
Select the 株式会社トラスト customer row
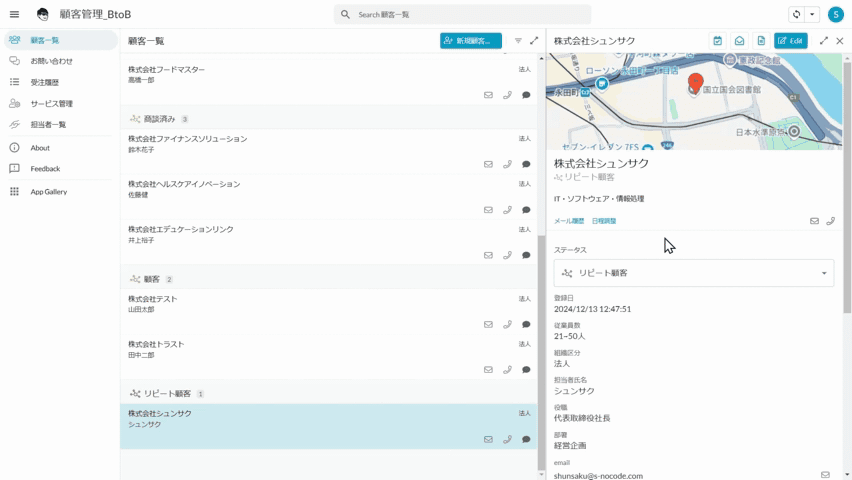click(328, 357)
